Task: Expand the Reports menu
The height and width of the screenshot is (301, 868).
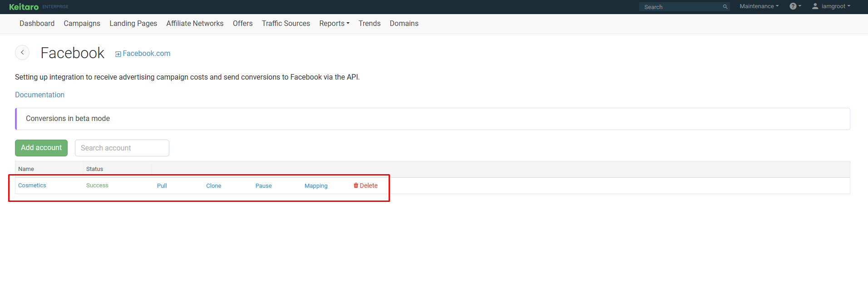Action: tap(334, 23)
